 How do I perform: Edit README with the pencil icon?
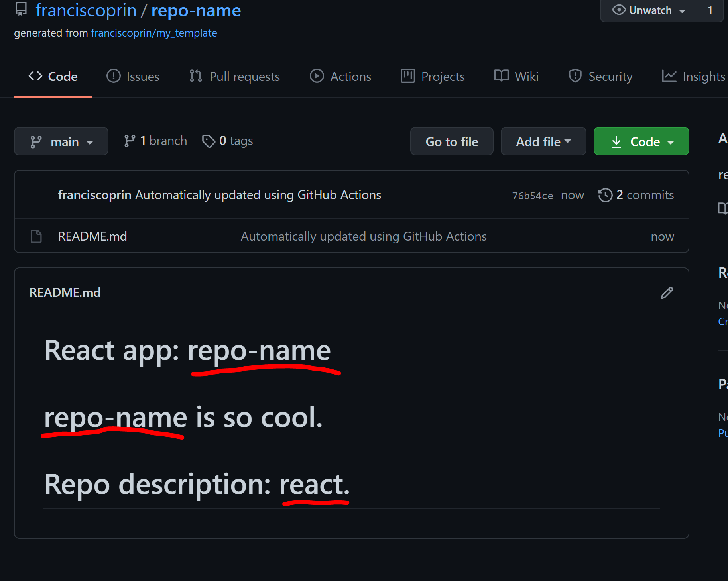[x=667, y=293]
